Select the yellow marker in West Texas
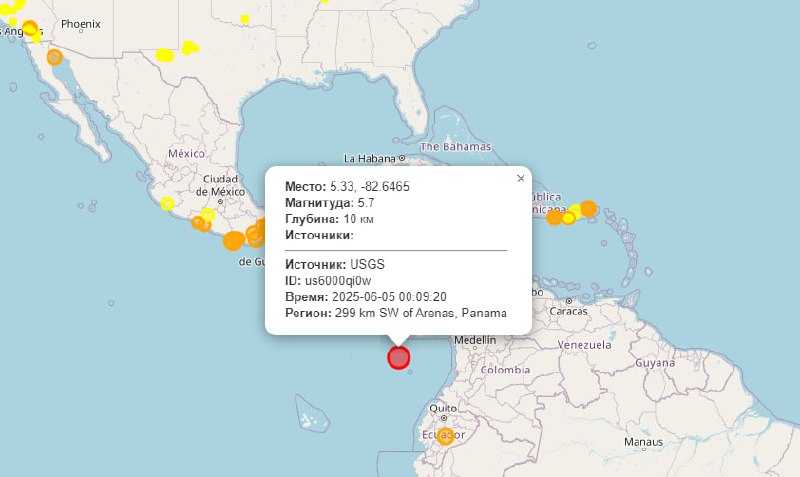Viewport: 800px width, 477px height. coord(165,55)
